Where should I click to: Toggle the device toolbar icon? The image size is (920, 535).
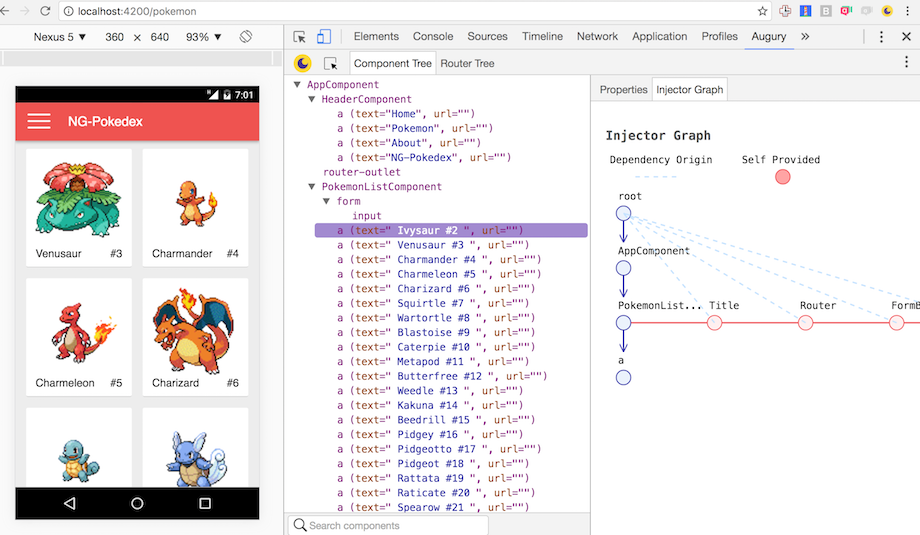[324, 36]
